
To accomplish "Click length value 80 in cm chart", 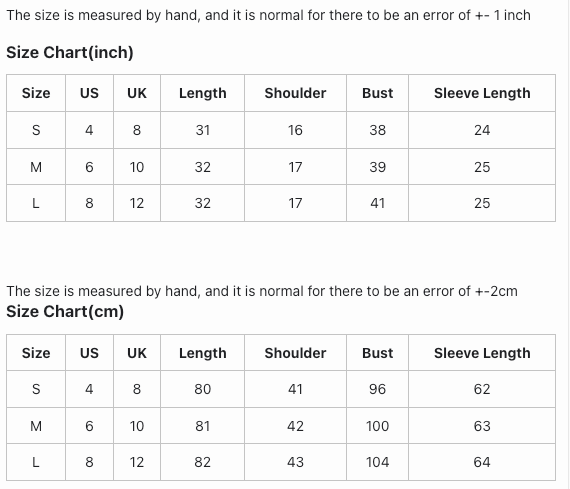I will pos(202,389).
